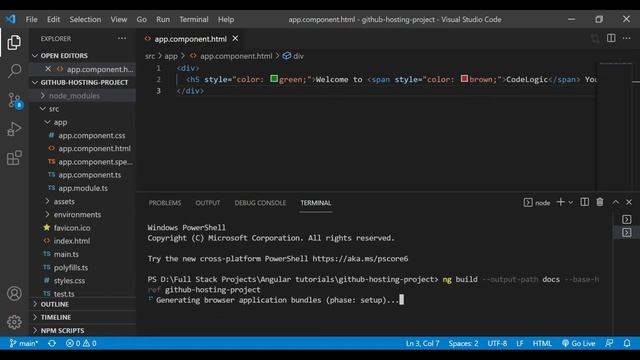The image size is (640, 360).
Task: Maximize the panel with the up chevron
Action: (615, 202)
